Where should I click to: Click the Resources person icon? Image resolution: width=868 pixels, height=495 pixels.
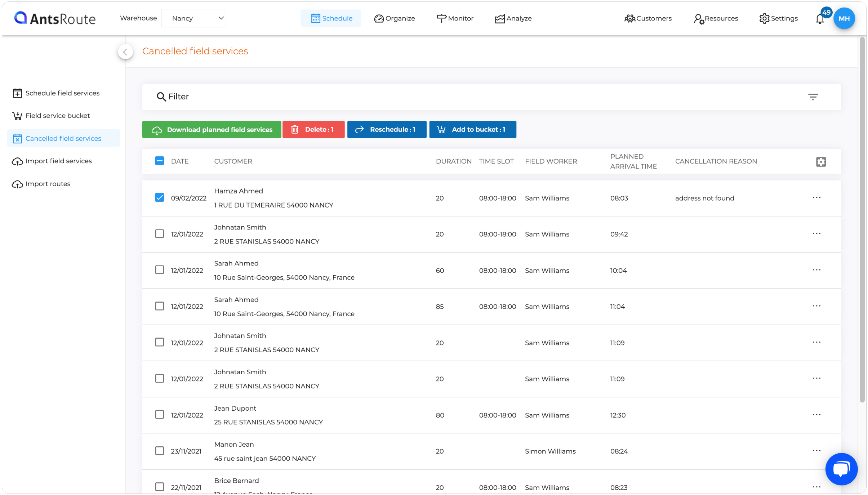tap(699, 19)
